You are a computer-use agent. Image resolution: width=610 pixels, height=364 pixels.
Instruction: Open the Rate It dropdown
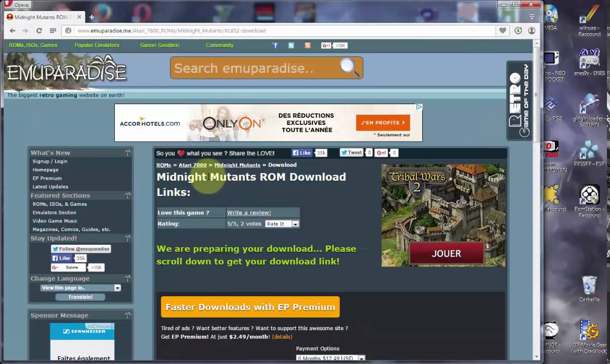tap(282, 223)
